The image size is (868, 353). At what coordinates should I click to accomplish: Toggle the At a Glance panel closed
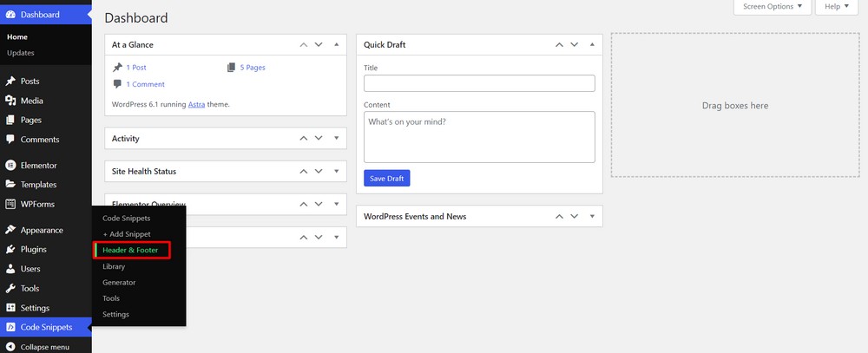(x=337, y=44)
